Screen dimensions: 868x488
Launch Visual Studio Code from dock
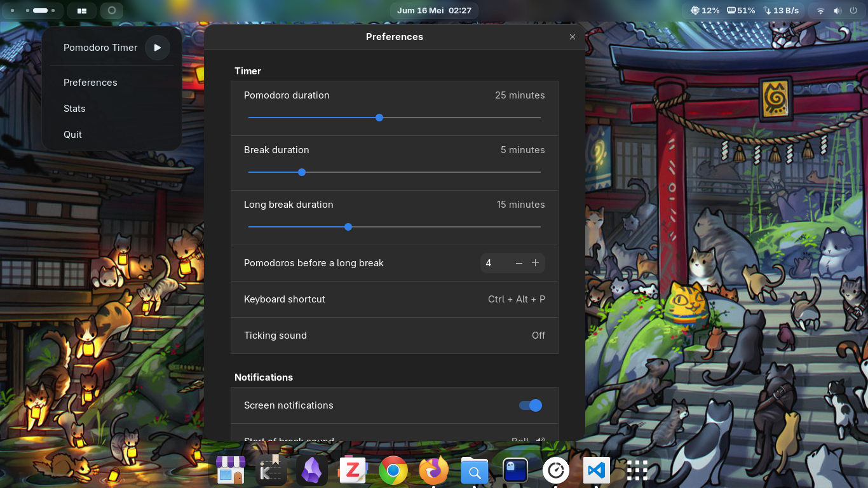[597, 471]
